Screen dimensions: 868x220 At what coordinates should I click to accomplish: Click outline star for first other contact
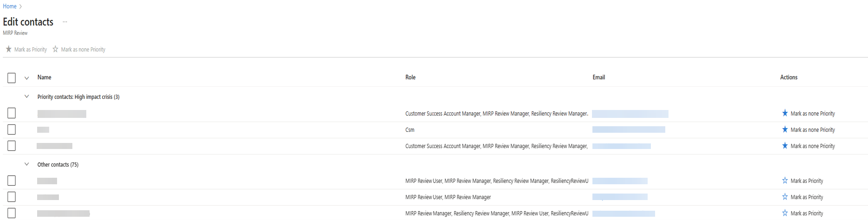click(x=785, y=181)
